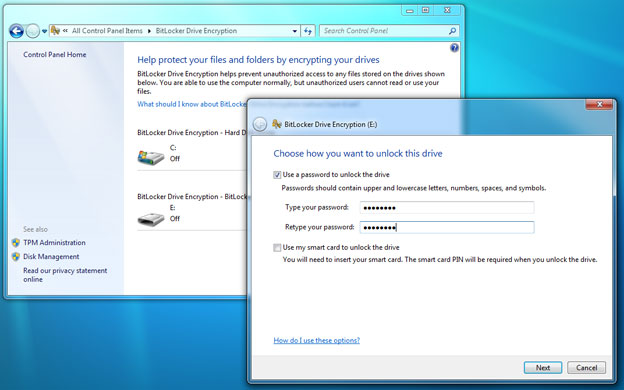The height and width of the screenshot is (390, 624).
Task: Click the Retype your password field
Action: [x=447, y=227]
